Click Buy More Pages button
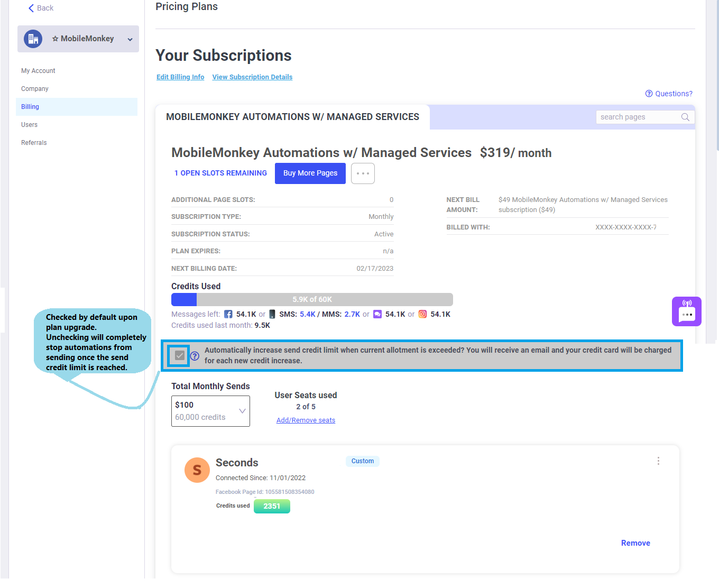 (310, 173)
